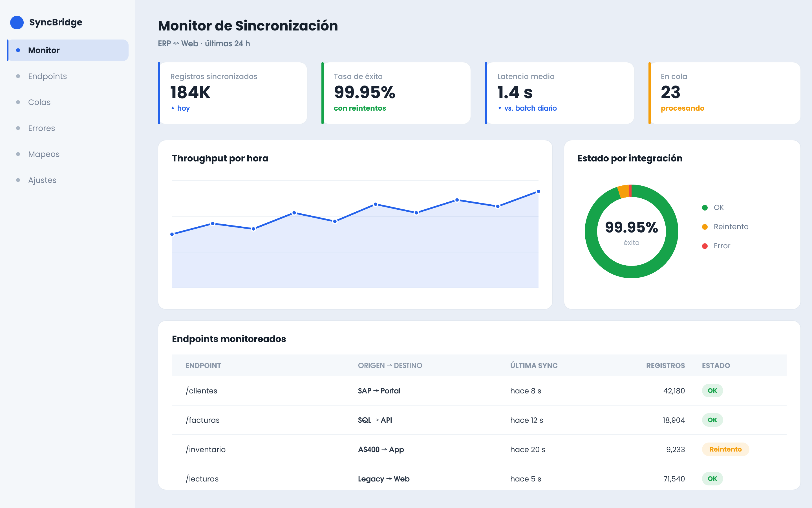Screen dimensions: 812x508
Task: Click the hace 8 s sync time
Action: (x=526, y=391)
